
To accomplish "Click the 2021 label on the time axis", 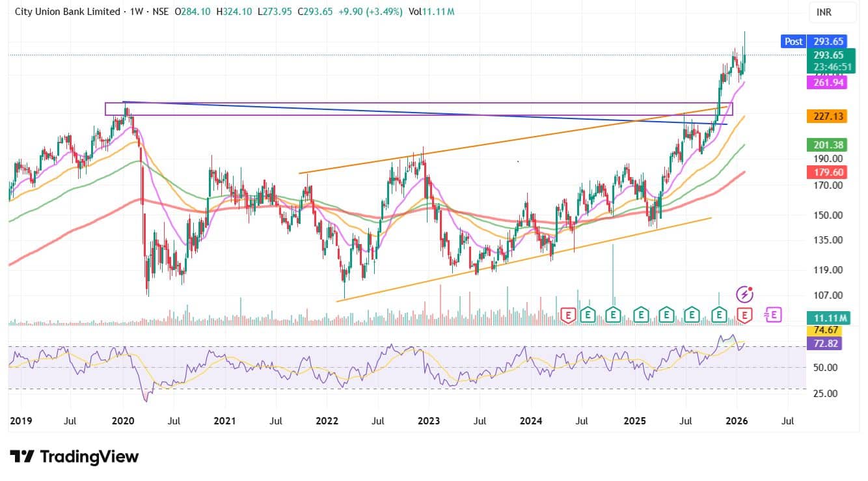I will click(x=224, y=421).
